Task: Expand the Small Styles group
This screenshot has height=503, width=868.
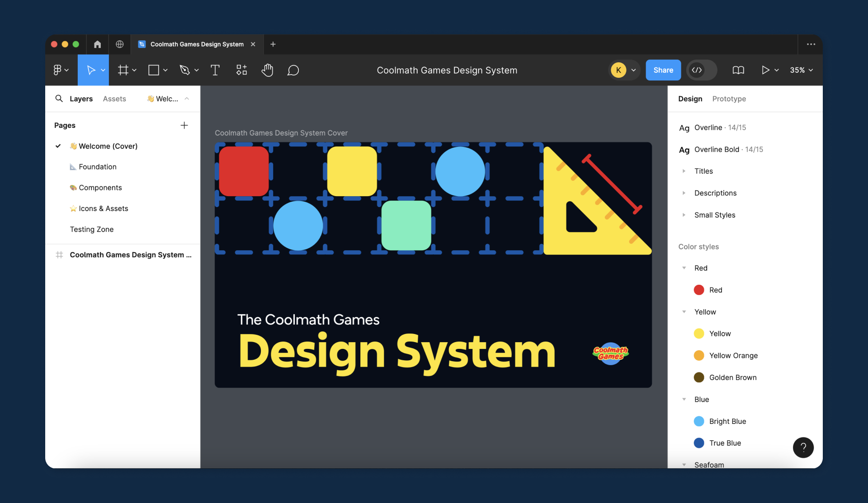Action: pos(684,215)
